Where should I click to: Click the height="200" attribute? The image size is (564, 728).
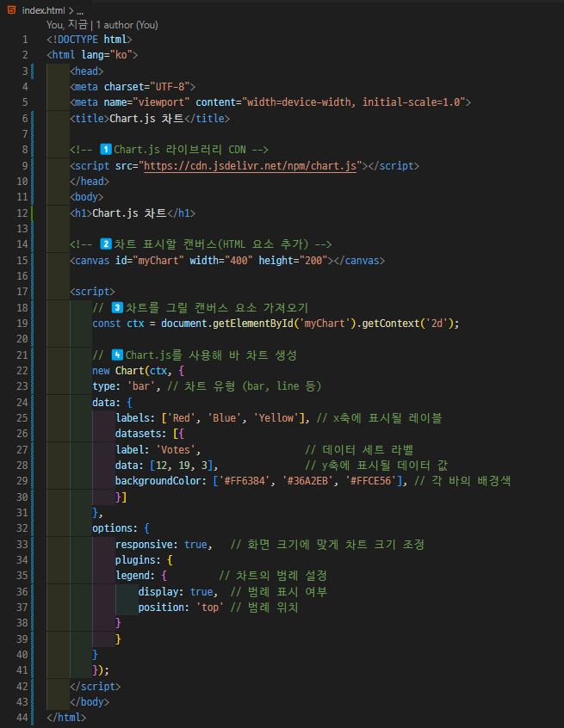click(x=293, y=261)
